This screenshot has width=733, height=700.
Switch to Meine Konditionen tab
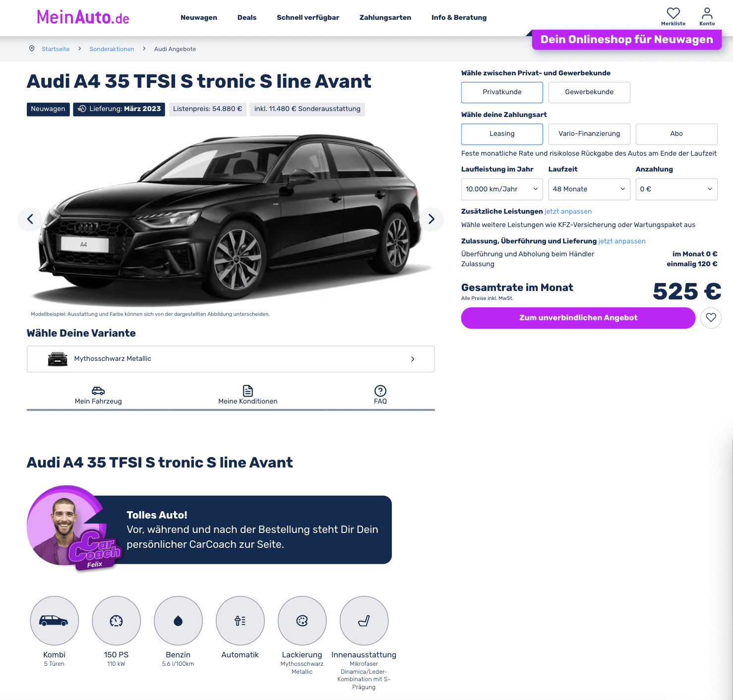(248, 395)
